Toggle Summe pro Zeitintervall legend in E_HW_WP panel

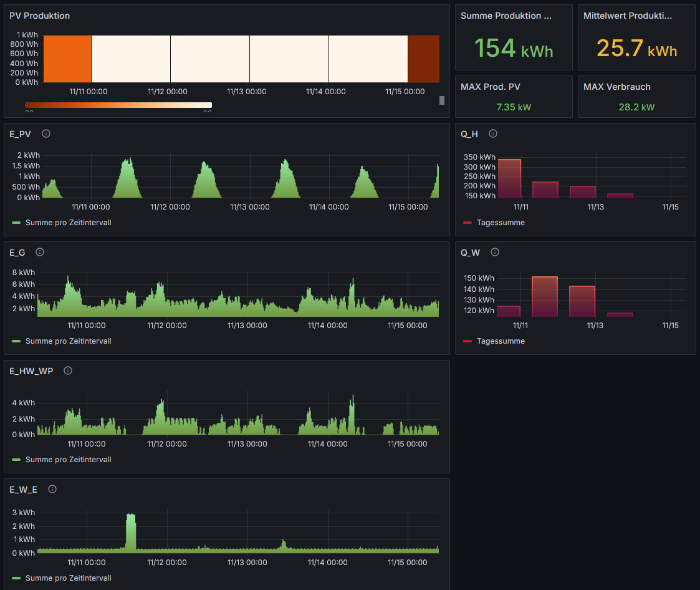coord(69,459)
